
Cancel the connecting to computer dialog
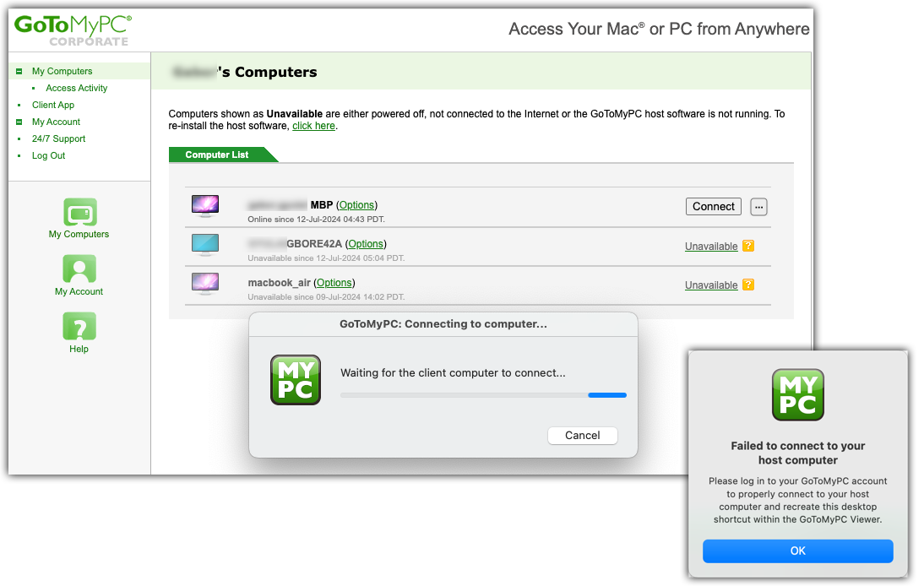point(583,436)
